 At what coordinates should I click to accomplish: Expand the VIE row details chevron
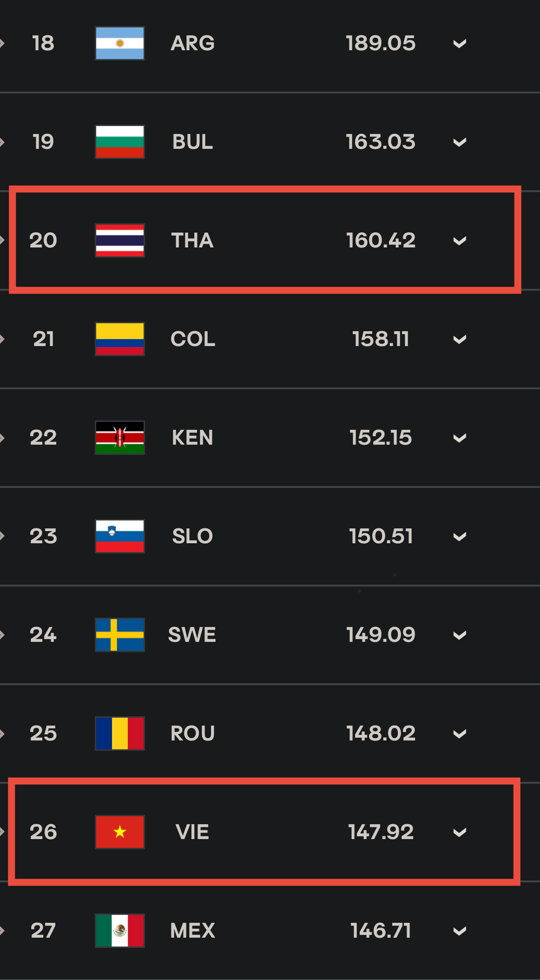coord(460,833)
